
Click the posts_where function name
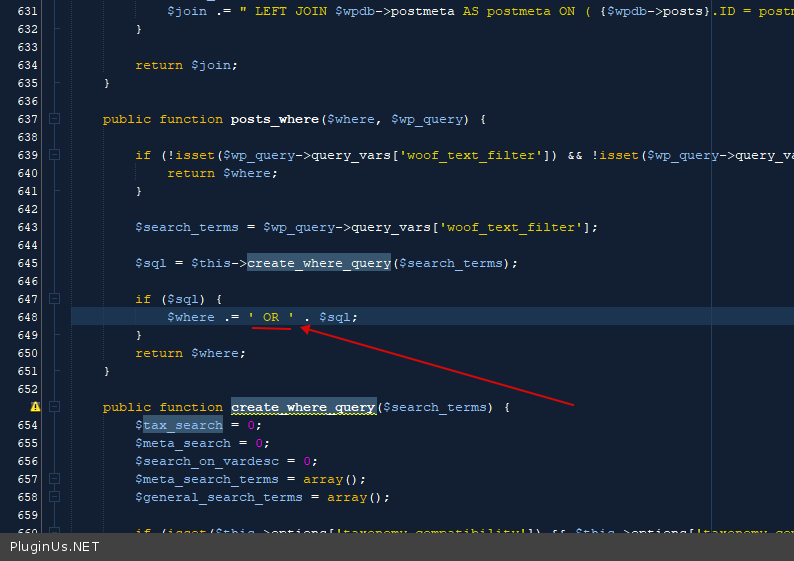274,119
